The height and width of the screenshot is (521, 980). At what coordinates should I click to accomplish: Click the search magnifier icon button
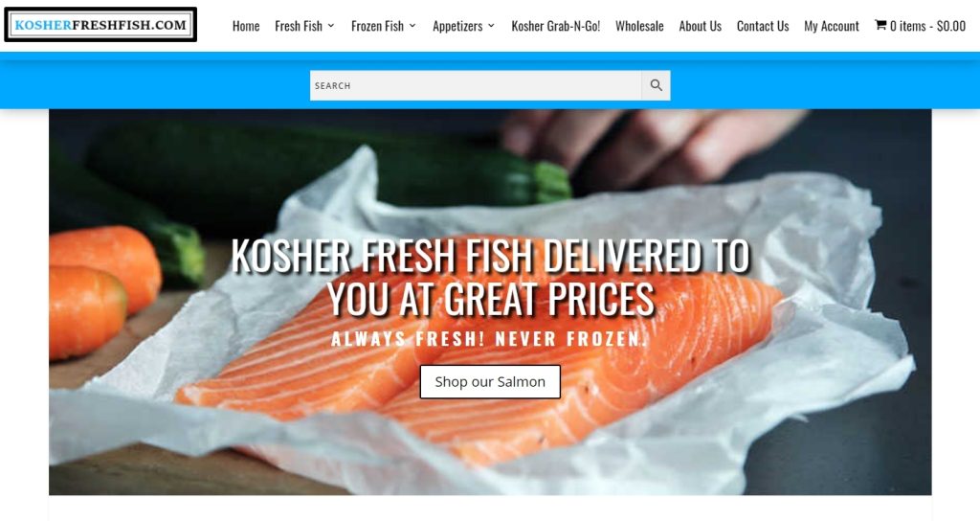[656, 85]
